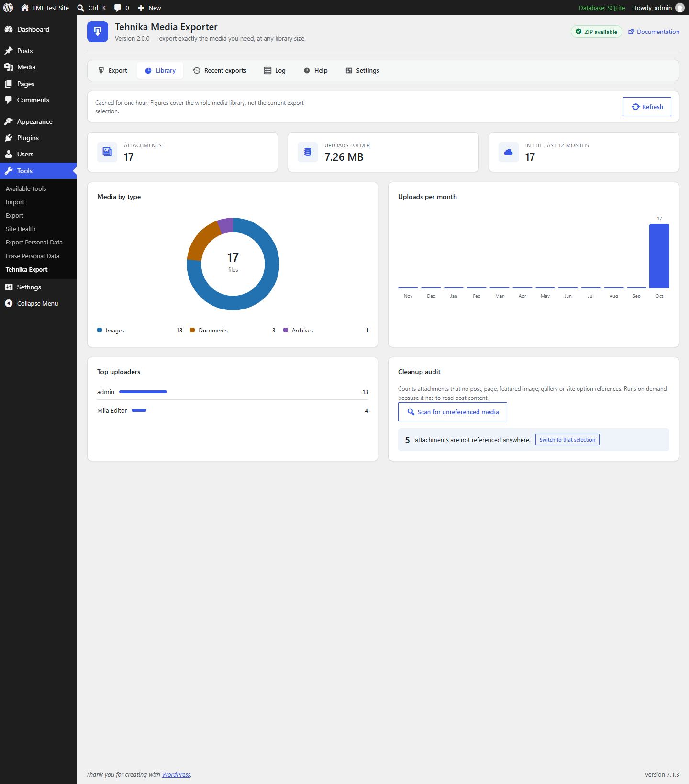689x784 pixels.
Task: Click the Mila Editor uploader bar
Action: coord(139,410)
